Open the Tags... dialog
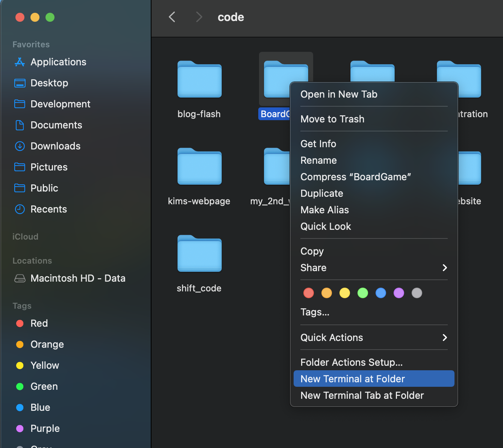The image size is (503, 448). [315, 312]
